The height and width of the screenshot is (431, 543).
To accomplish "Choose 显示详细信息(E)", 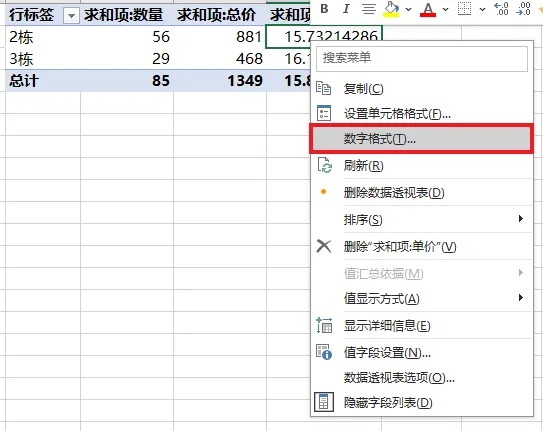I will 422,325.
